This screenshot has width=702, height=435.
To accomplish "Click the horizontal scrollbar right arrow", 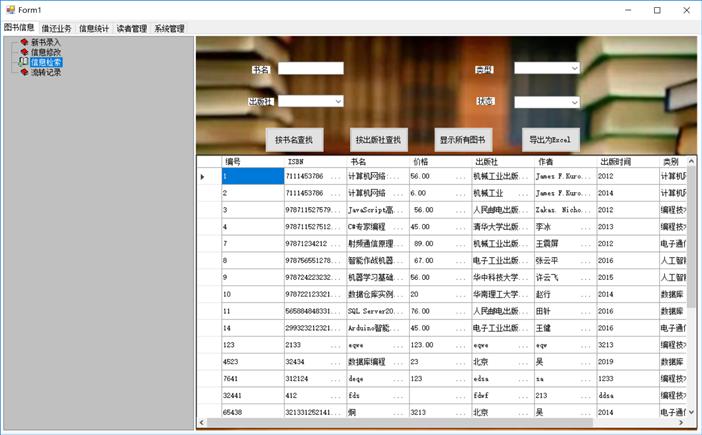I will [x=682, y=423].
